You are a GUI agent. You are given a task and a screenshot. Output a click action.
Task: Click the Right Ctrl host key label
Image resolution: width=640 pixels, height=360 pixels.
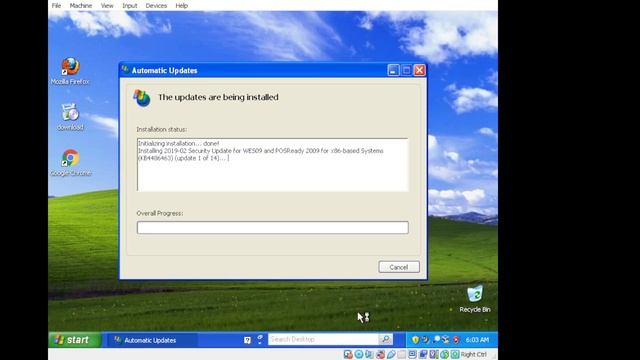(473, 354)
